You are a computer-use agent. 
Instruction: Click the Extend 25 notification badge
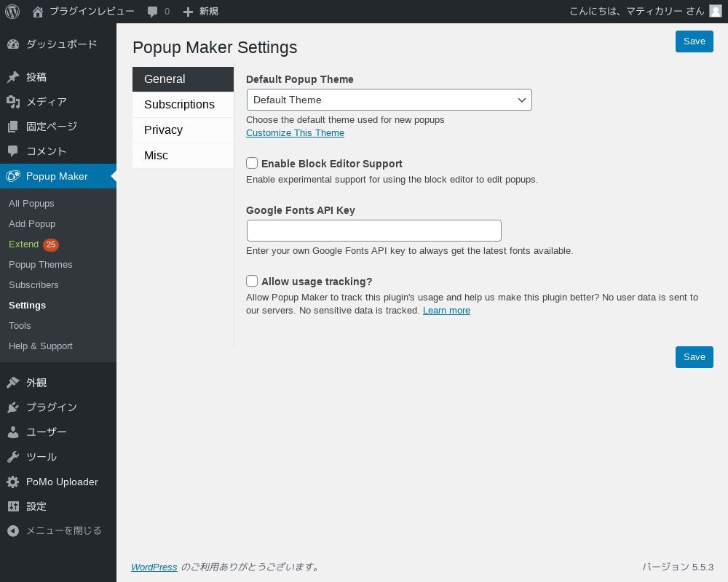tap(51, 244)
